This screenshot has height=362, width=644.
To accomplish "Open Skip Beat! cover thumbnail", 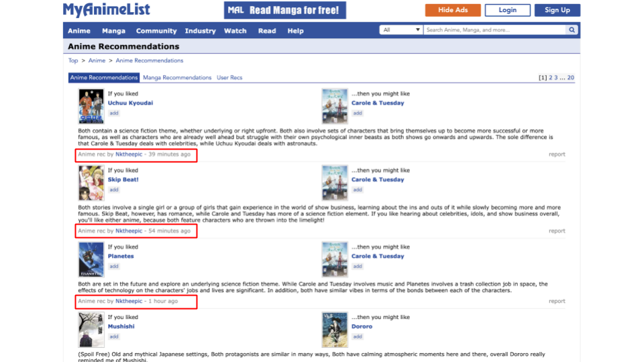I will pos(91,183).
